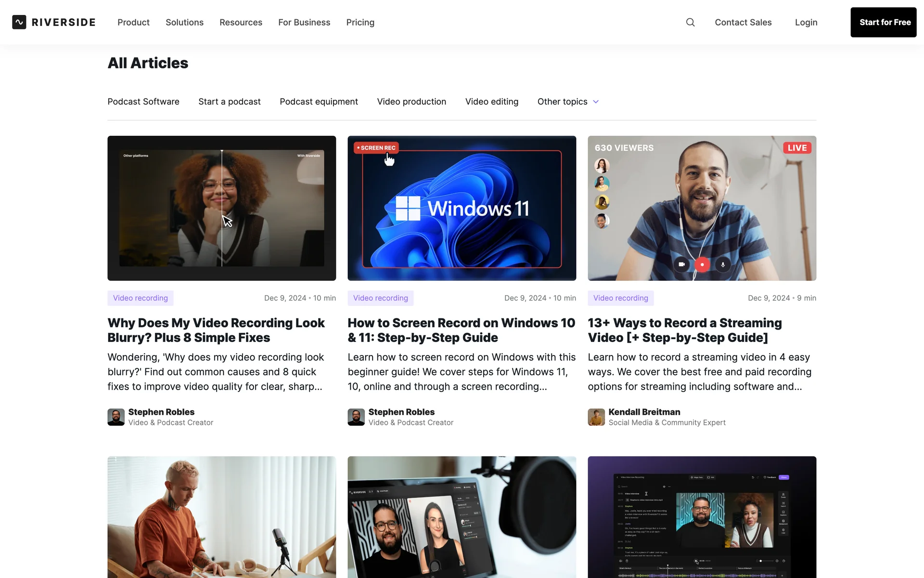Open the Windows 11 screen record thumbnail

click(x=462, y=208)
